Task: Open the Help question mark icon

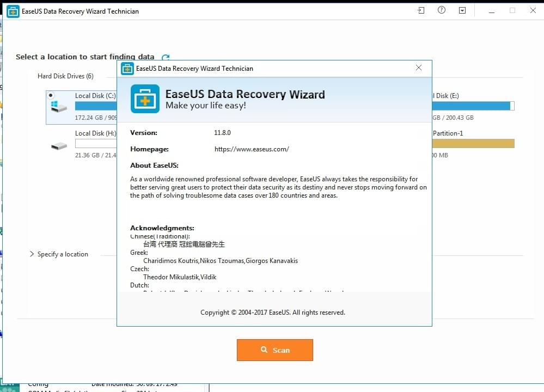Action: pos(441,10)
